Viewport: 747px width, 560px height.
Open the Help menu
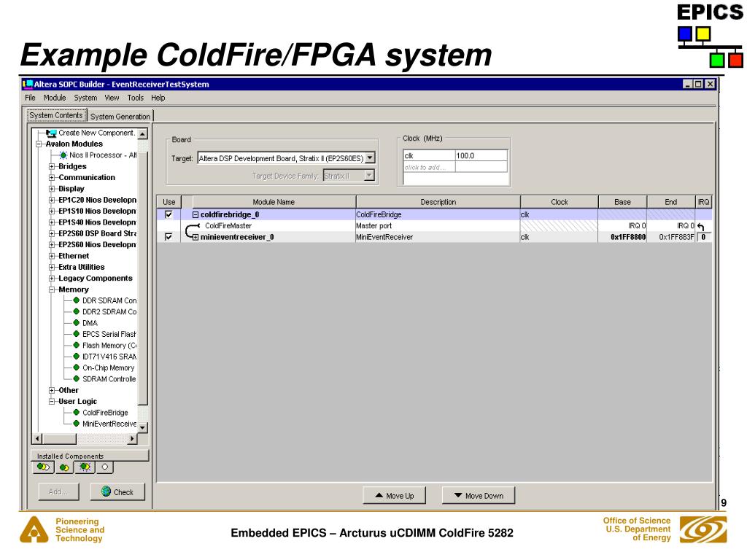coord(158,98)
